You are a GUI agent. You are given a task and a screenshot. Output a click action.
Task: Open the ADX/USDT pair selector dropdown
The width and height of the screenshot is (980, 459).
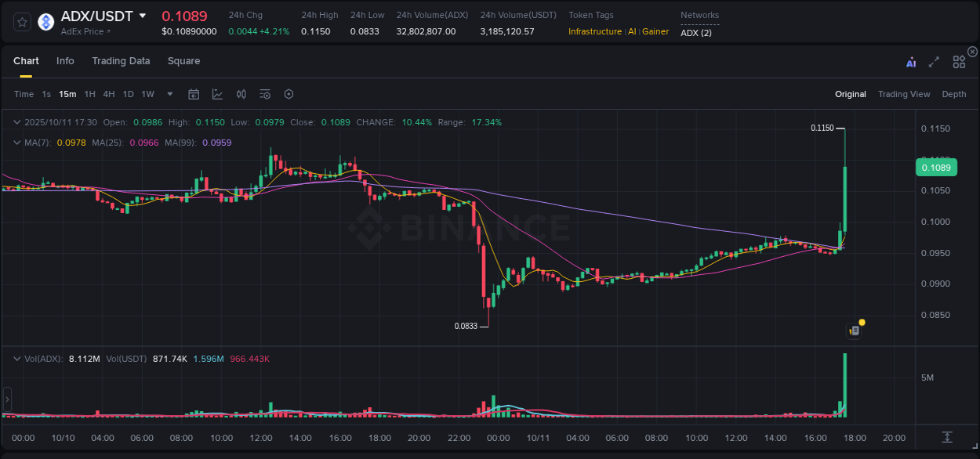[142, 15]
